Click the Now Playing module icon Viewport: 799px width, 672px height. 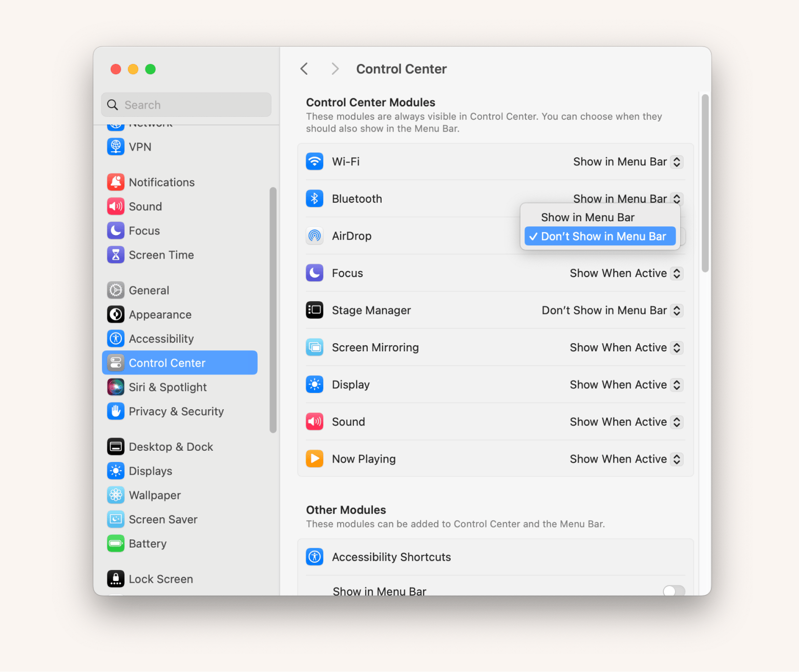tap(314, 458)
